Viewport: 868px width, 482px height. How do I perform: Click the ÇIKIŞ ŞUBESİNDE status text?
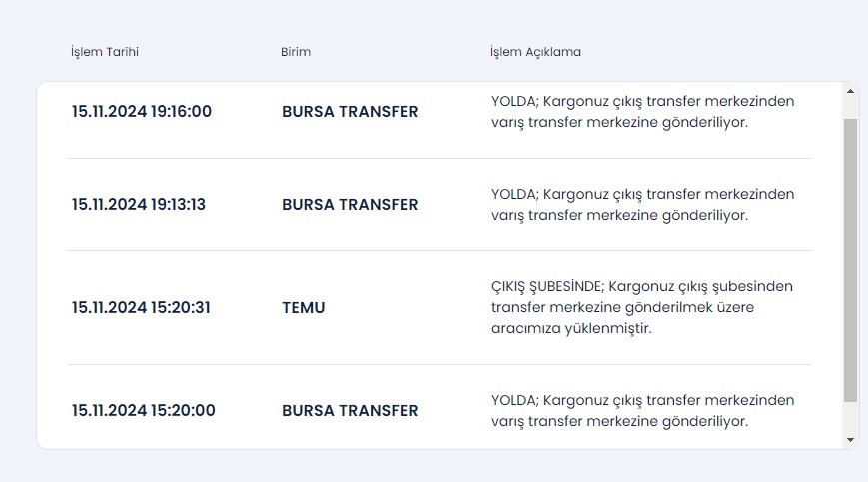click(546, 286)
